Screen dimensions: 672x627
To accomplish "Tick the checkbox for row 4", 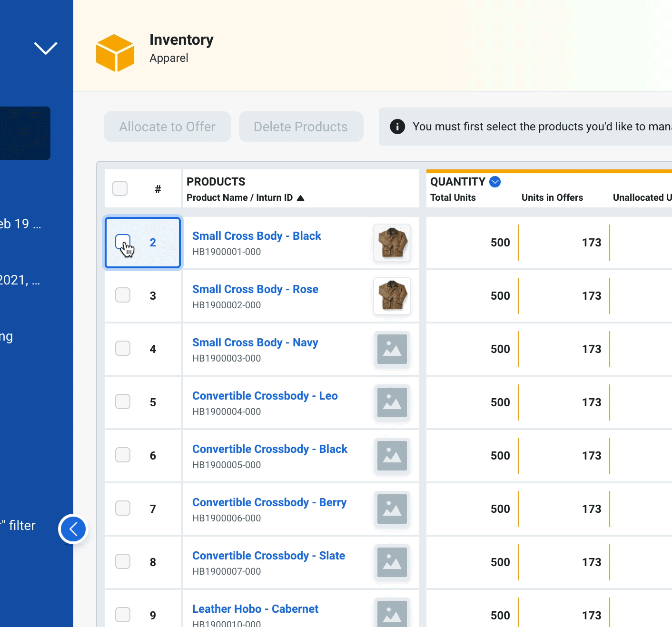I will (x=123, y=348).
